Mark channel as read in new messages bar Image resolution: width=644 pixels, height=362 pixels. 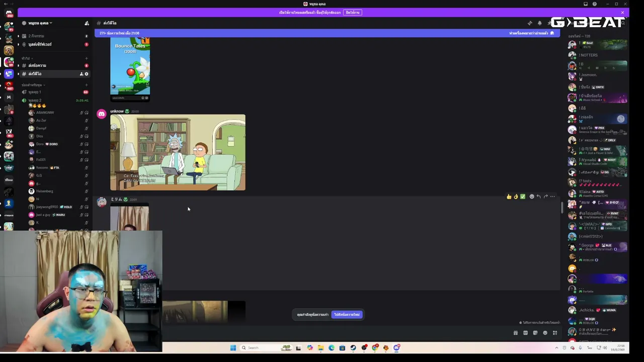click(x=531, y=33)
